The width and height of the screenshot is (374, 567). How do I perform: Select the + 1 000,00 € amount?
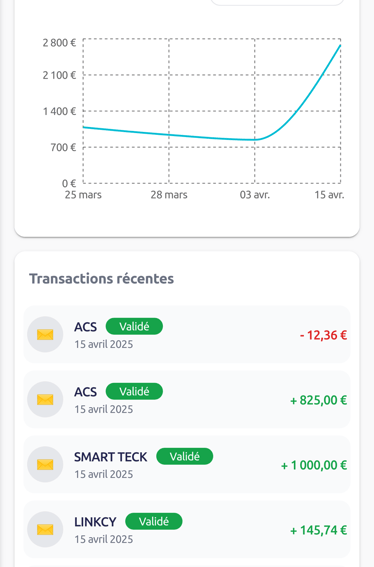[x=314, y=465]
